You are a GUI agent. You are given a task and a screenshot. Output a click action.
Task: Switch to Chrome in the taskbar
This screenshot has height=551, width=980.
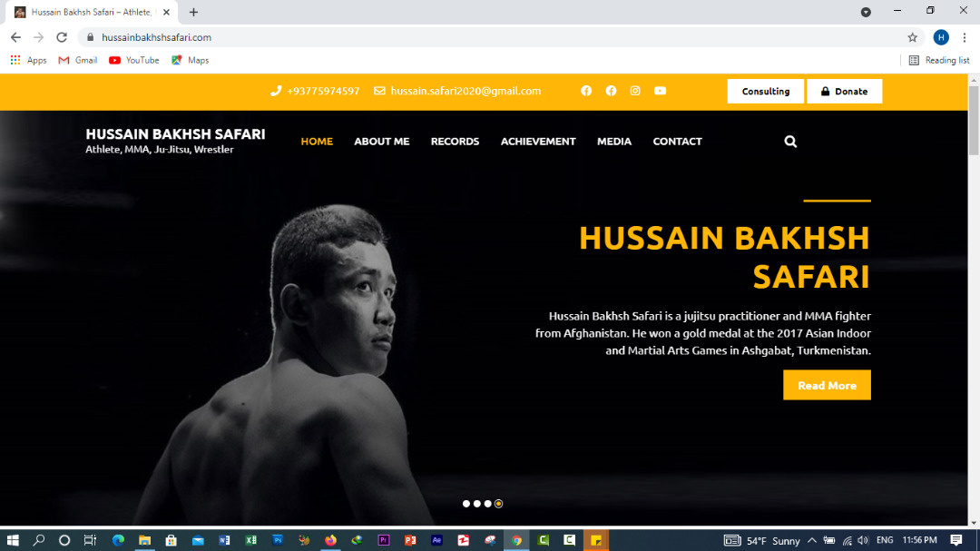point(516,540)
